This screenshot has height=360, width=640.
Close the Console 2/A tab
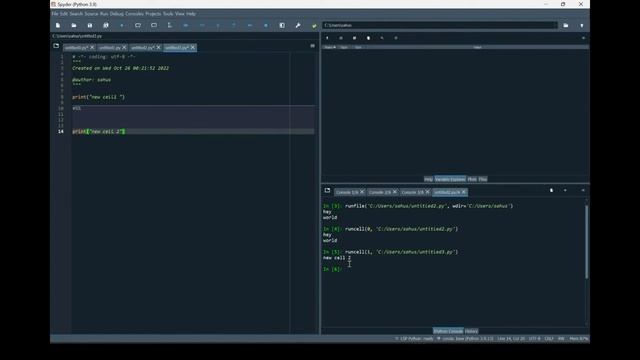395,192
